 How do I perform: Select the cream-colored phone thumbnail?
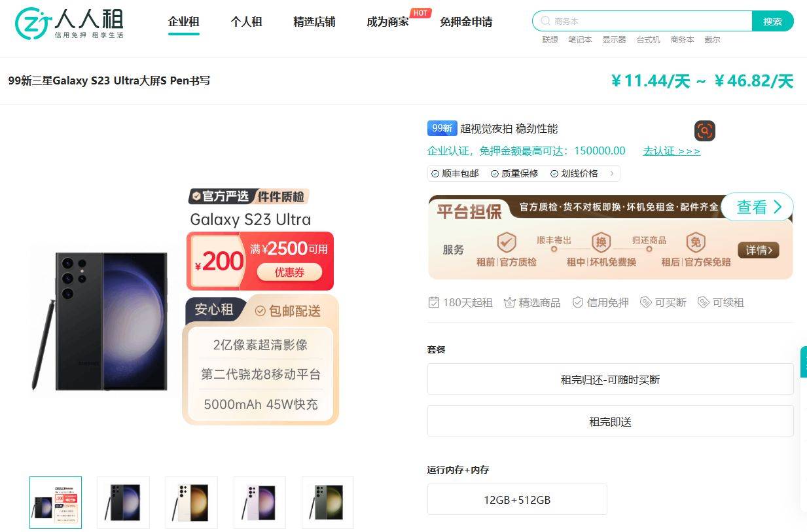[x=192, y=503]
